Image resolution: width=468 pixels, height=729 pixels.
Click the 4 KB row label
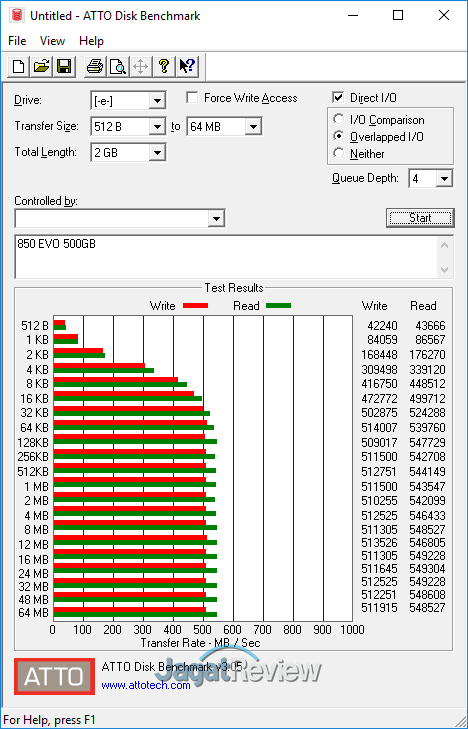pos(37,370)
